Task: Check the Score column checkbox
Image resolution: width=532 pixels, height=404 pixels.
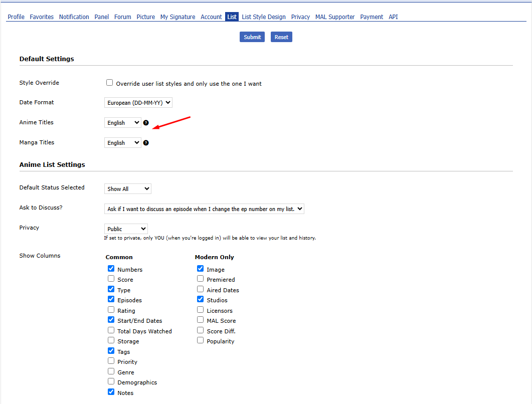Action: click(x=111, y=279)
